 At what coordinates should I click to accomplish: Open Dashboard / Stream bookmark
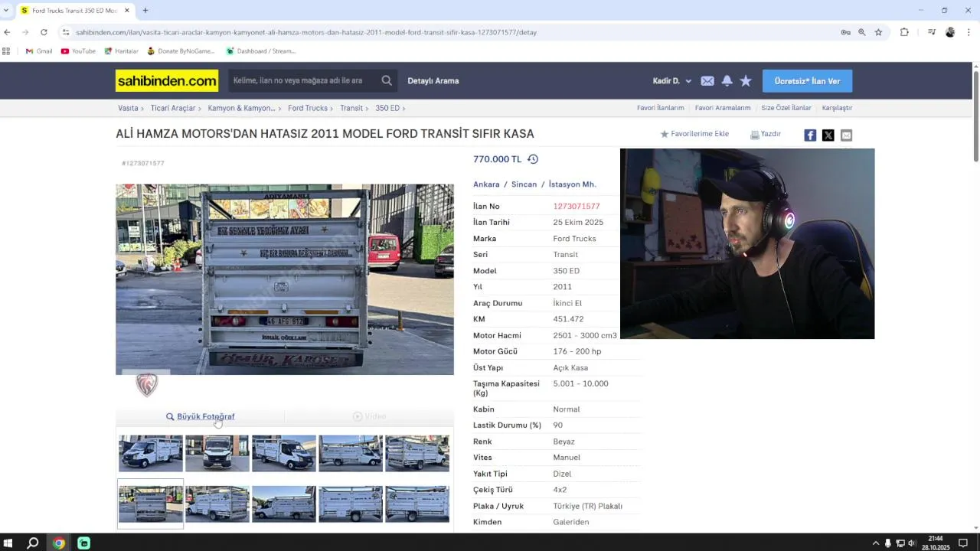(260, 51)
